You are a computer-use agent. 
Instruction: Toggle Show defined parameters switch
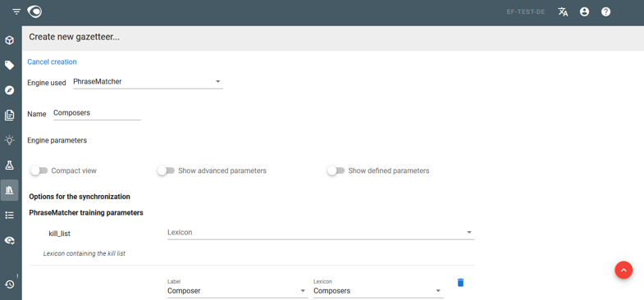(336, 170)
